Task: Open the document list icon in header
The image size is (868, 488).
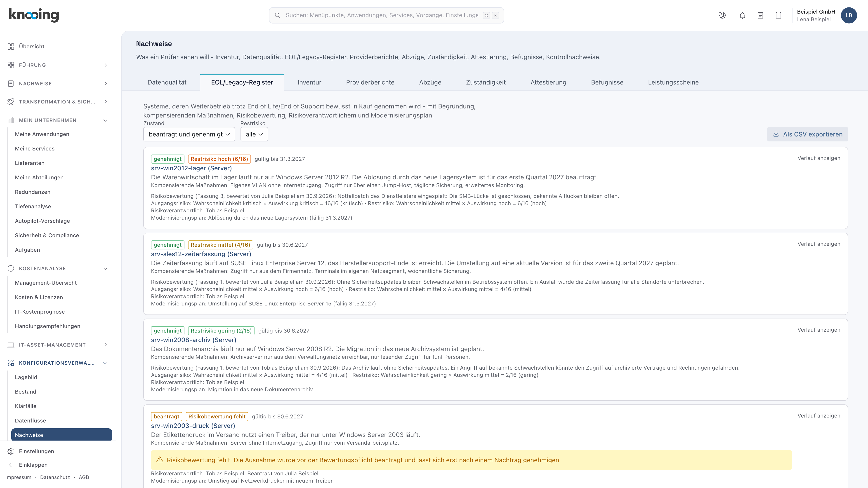Action: [x=760, y=15]
